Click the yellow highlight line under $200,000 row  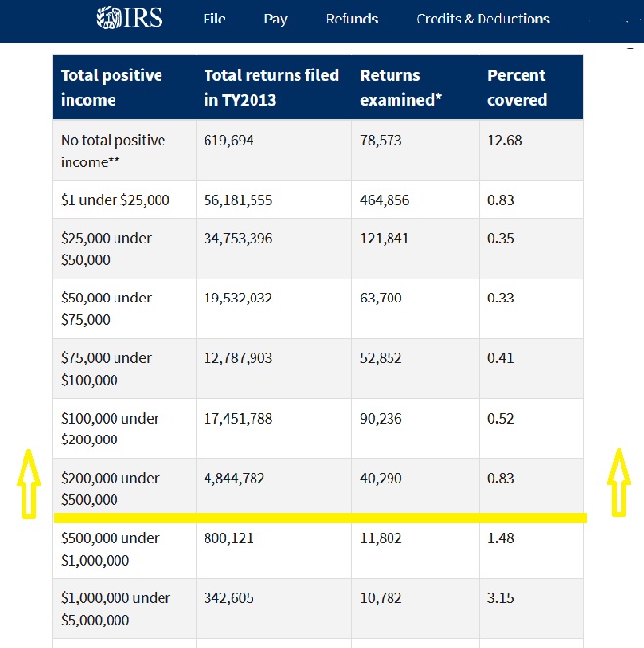(319, 517)
